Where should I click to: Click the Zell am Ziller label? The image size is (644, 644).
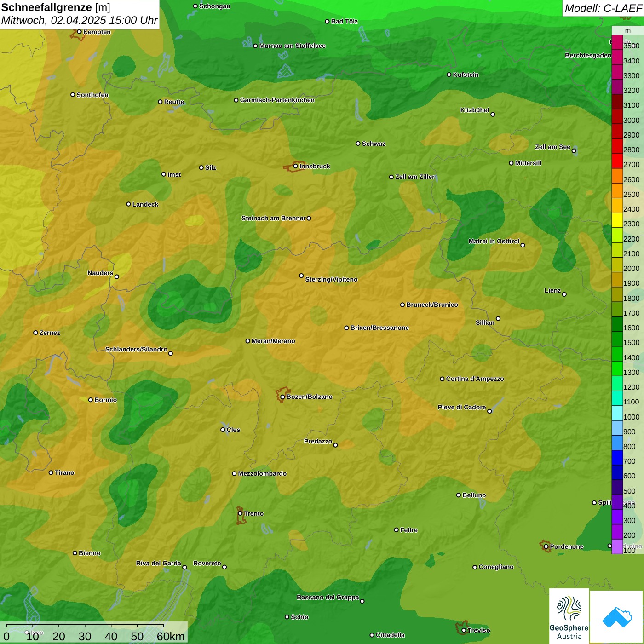tap(415, 177)
